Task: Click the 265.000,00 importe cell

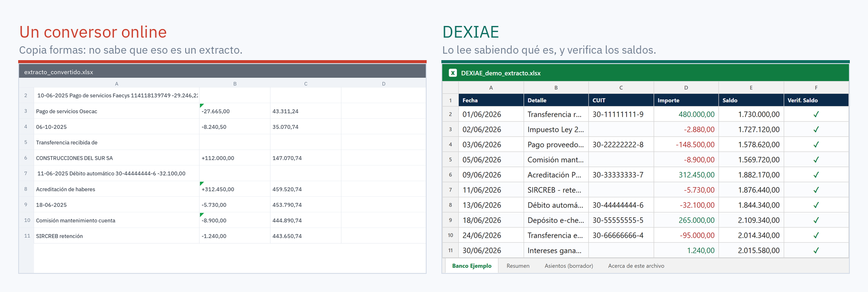Action: (x=686, y=220)
